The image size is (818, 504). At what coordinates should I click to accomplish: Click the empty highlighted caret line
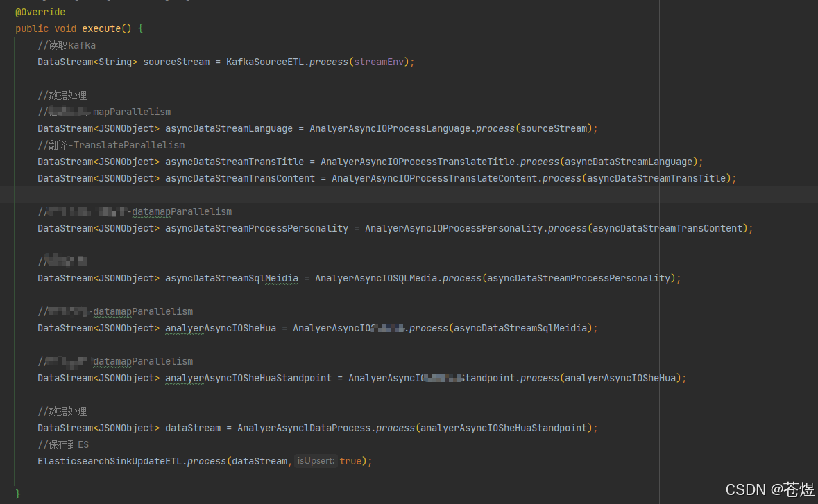[x=409, y=195]
